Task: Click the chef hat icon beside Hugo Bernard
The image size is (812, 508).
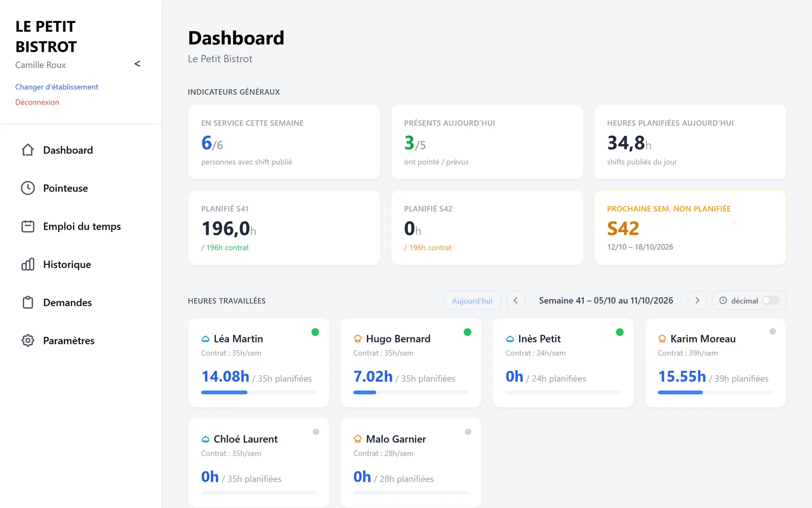Action: click(x=358, y=339)
